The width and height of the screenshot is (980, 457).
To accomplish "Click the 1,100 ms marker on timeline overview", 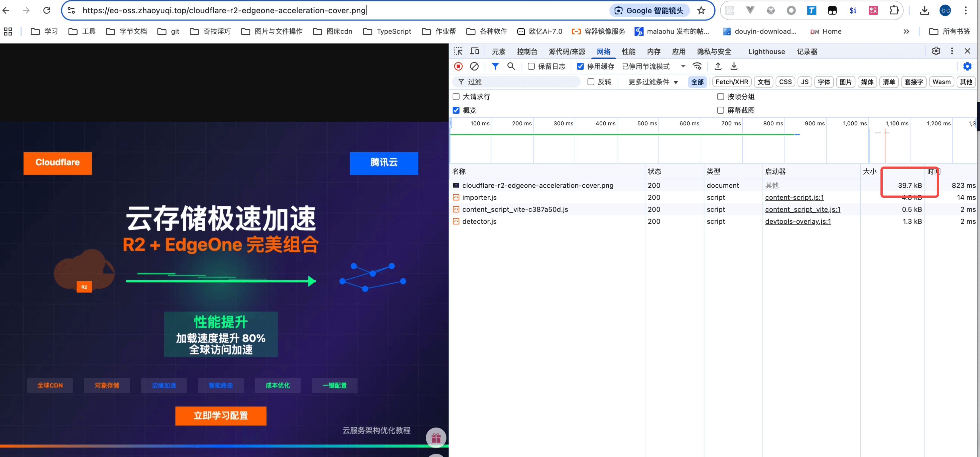I will coord(897,123).
